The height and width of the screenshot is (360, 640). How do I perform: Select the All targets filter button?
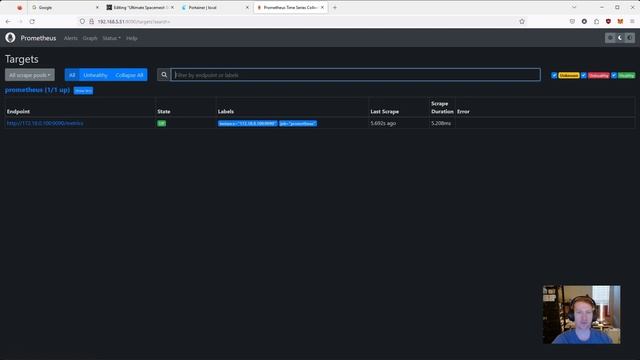tap(72, 75)
